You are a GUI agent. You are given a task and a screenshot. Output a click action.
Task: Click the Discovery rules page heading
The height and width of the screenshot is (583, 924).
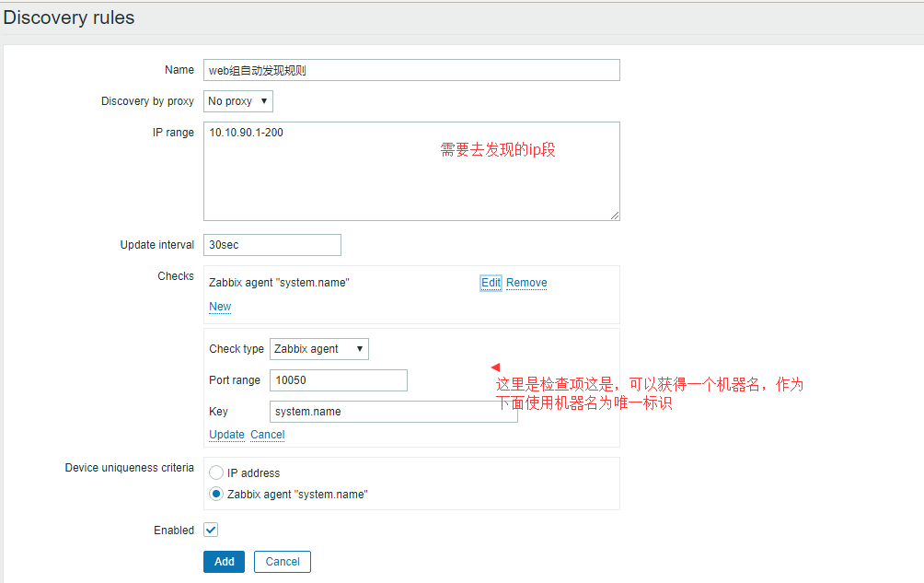tap(69, 17)
